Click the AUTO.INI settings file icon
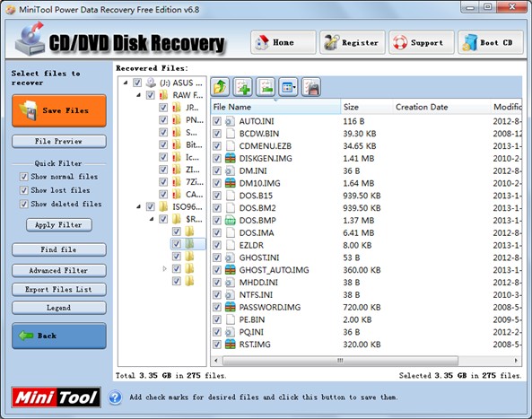Screen dimensions: 532x419 [230, 121]
